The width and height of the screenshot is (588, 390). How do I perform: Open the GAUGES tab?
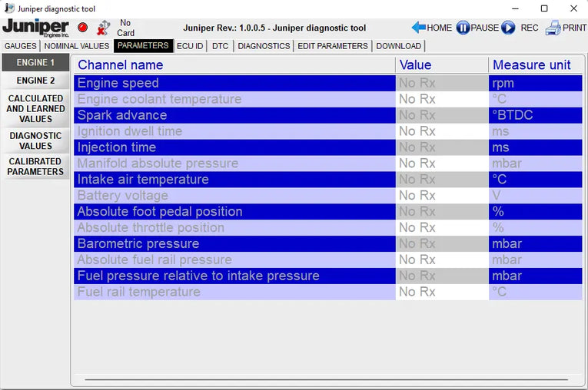pyautogui.click(x=20, y=46)
